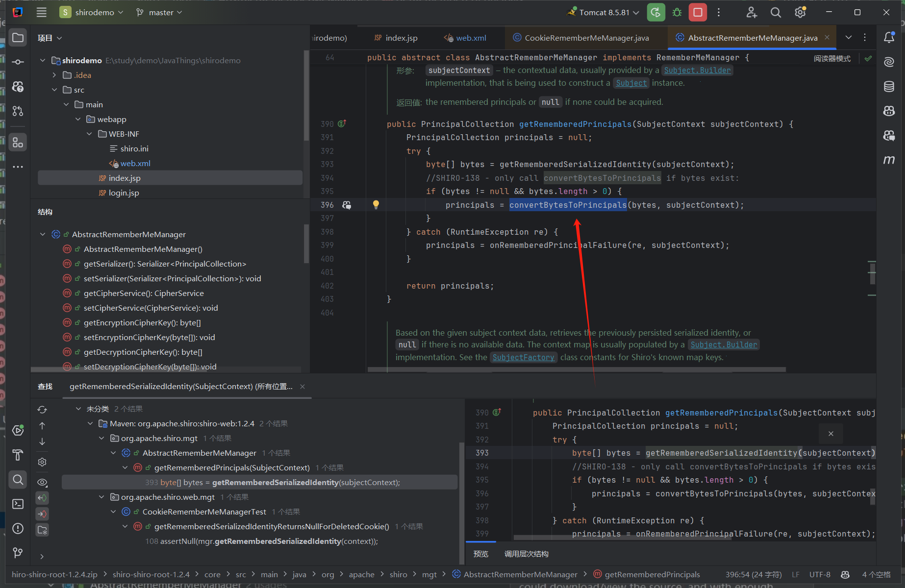
Task: Toggle the preview eye icon in Find panel
Action: click(x=42, y=482)
